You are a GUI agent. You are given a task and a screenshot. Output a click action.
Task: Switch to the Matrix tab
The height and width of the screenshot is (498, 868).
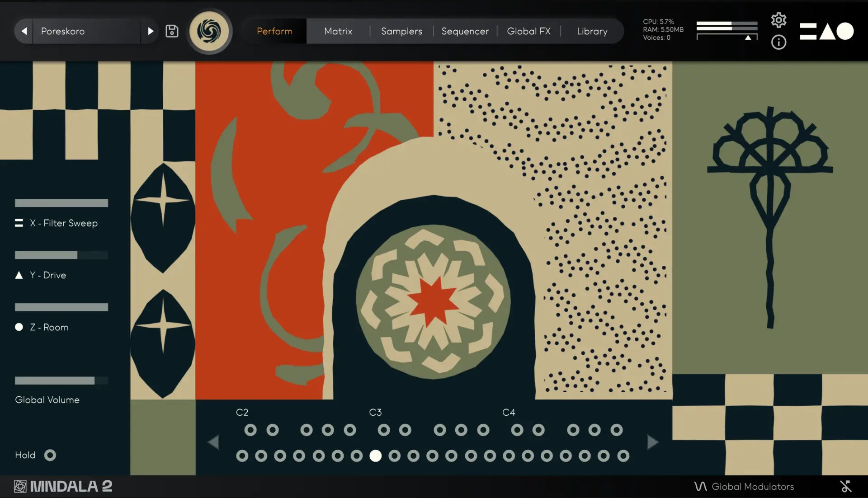[x=338, y=31]
